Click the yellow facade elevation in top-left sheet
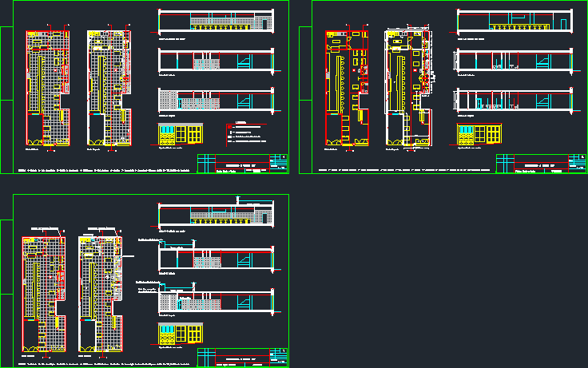Screen dimensions: 588x368 180,134
